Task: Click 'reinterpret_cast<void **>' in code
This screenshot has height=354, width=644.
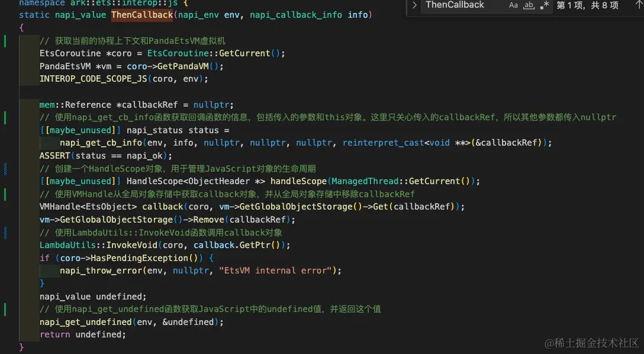Action: point(406,143)
